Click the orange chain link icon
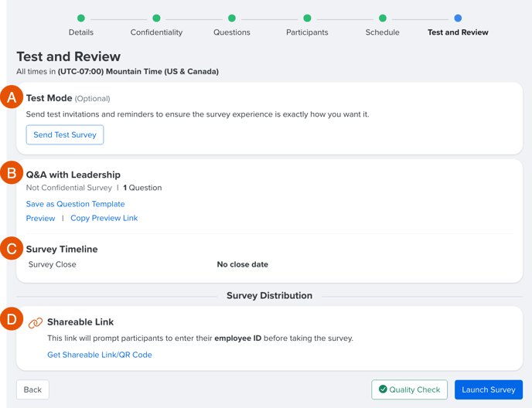The height and width of the screenshot is (408, 532). point(36,323)
